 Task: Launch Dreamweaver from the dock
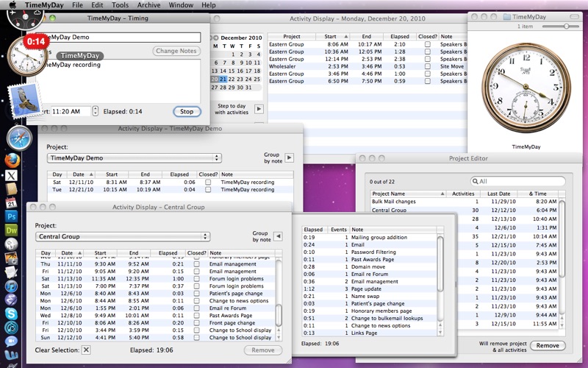[x=11, y=230]
